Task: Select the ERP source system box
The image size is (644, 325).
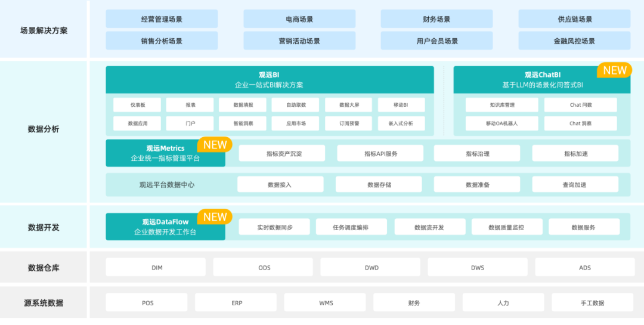Action: [x=236, y=302]
